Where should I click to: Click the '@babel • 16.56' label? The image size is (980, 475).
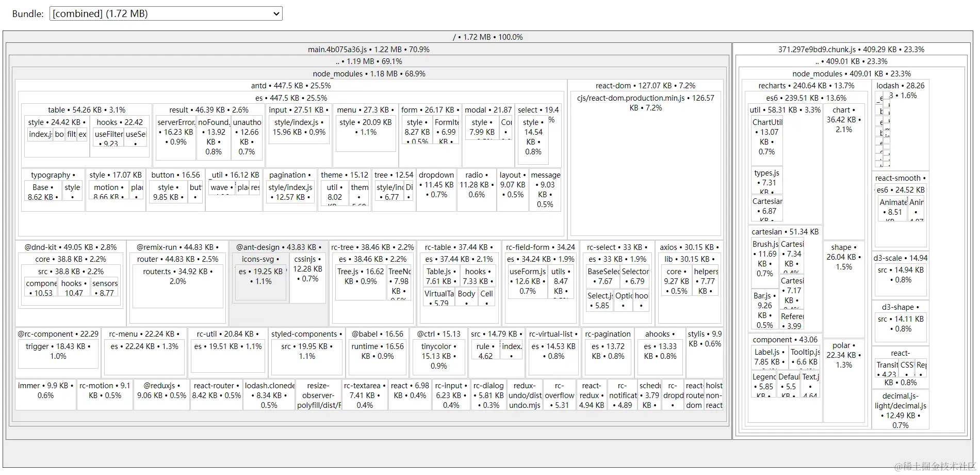tap(378, 334)
